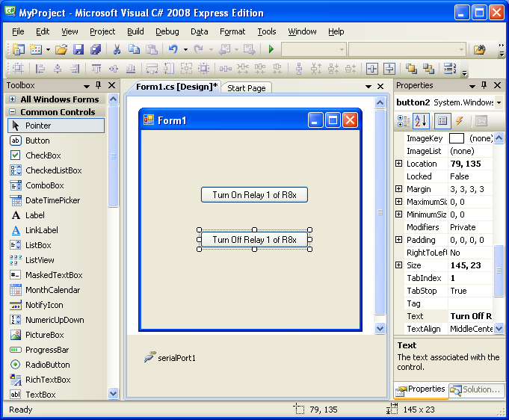
Task: Click the Open File folder icon
Action: click(61, 49)
